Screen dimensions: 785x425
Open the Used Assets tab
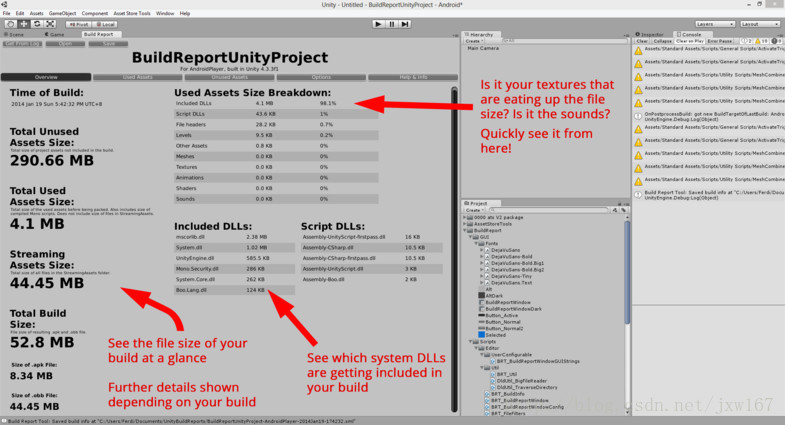(x=137, y=77)
